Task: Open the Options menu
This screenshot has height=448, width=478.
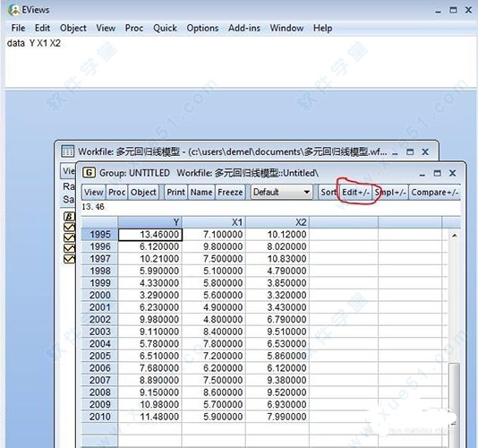Action: [x=202, y=28]
